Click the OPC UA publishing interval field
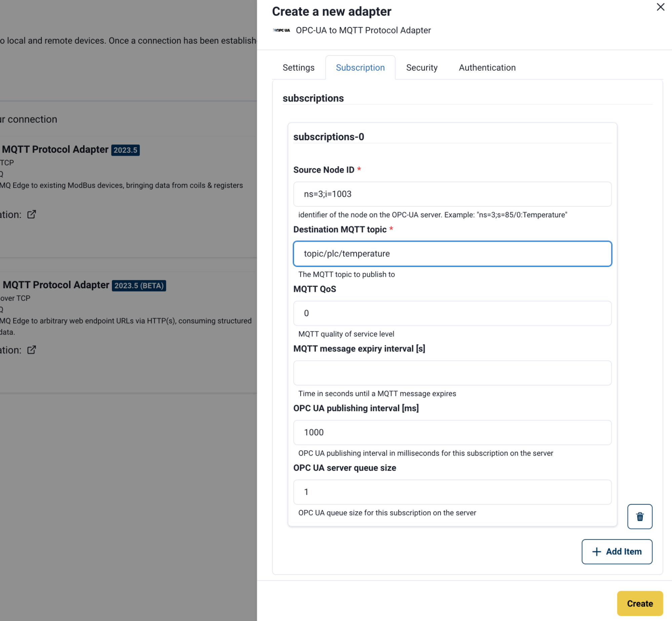 [x=452, y=432]
